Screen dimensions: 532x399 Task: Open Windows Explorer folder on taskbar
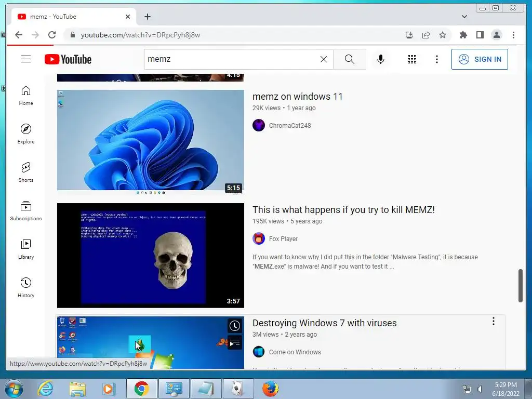pyautogui.click(x=77, y=389)
